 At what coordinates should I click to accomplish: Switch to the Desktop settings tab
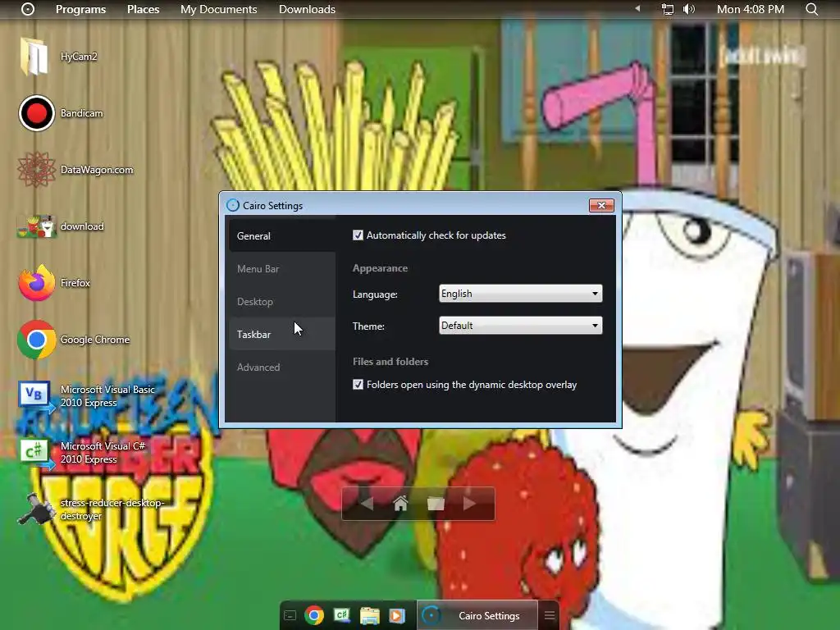[x=282, y=302]
